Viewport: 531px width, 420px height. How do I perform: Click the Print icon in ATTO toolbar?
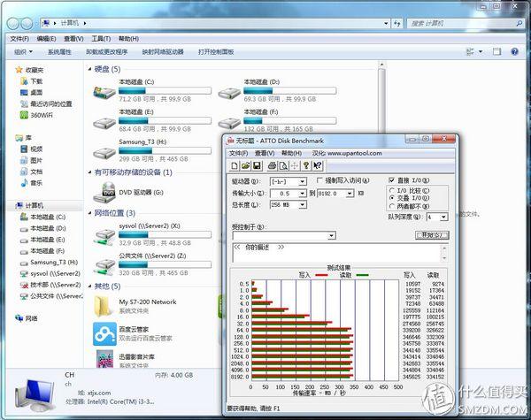(x=271, y=165)
